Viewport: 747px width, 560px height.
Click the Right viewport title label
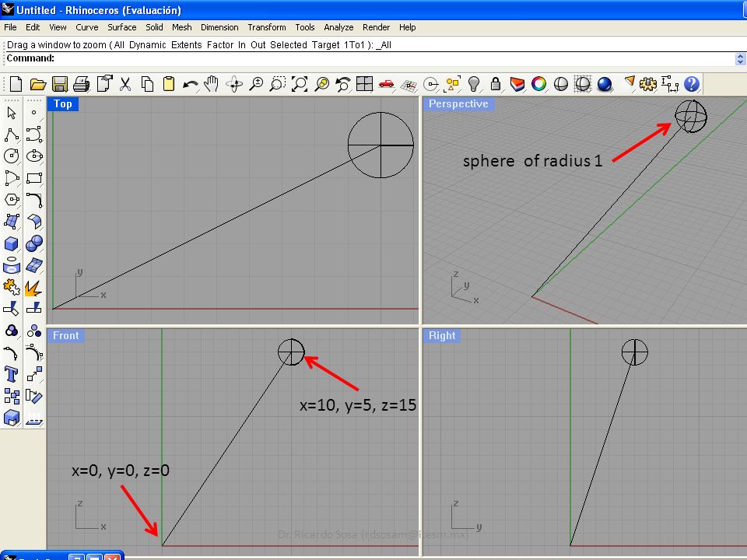click(442, 335)
